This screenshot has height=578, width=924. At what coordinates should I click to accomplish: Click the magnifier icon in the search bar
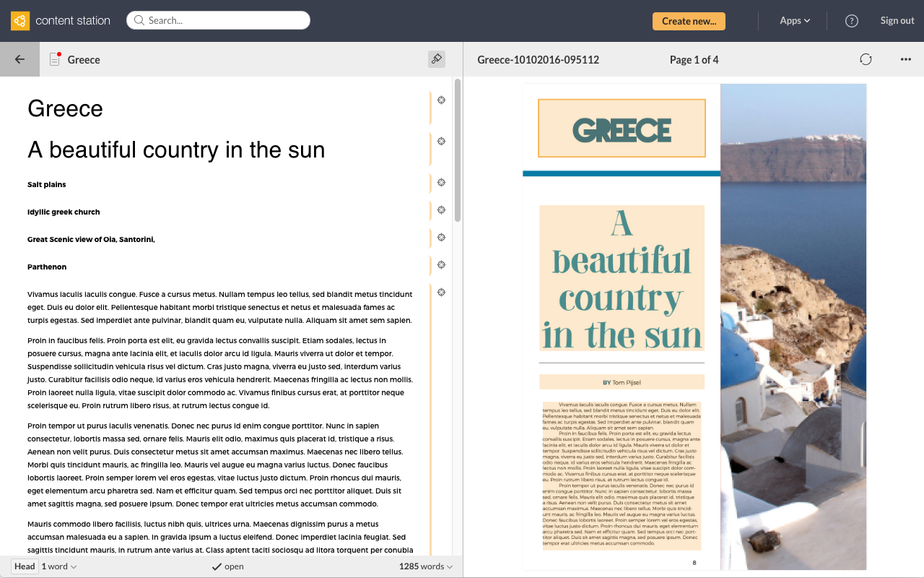[139, 20]
